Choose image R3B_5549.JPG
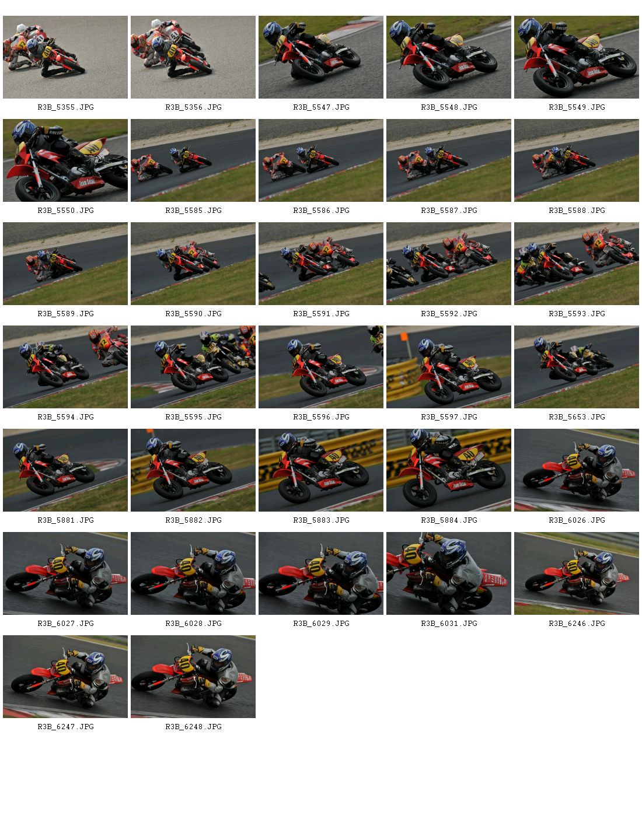642x840 pixels. pyautogui.click(x=577, y=57)
